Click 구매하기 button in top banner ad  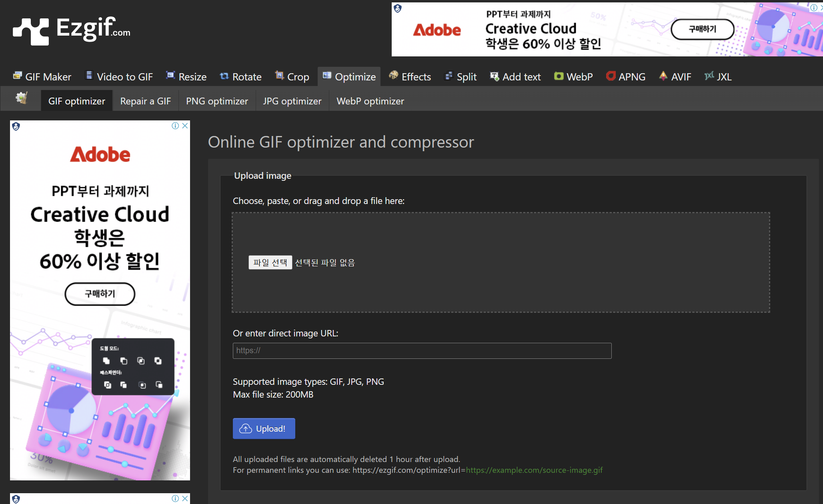pyautogui.click(x=703, y=29)
